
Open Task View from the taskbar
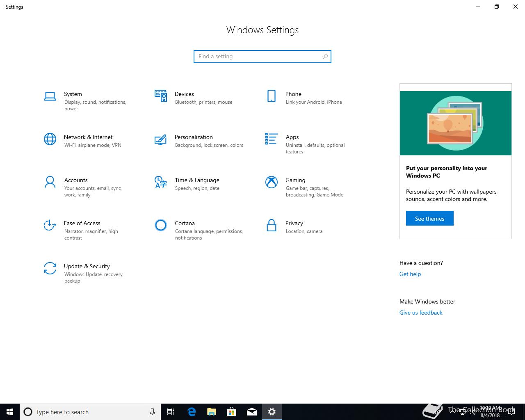click(x=171, y=412)
